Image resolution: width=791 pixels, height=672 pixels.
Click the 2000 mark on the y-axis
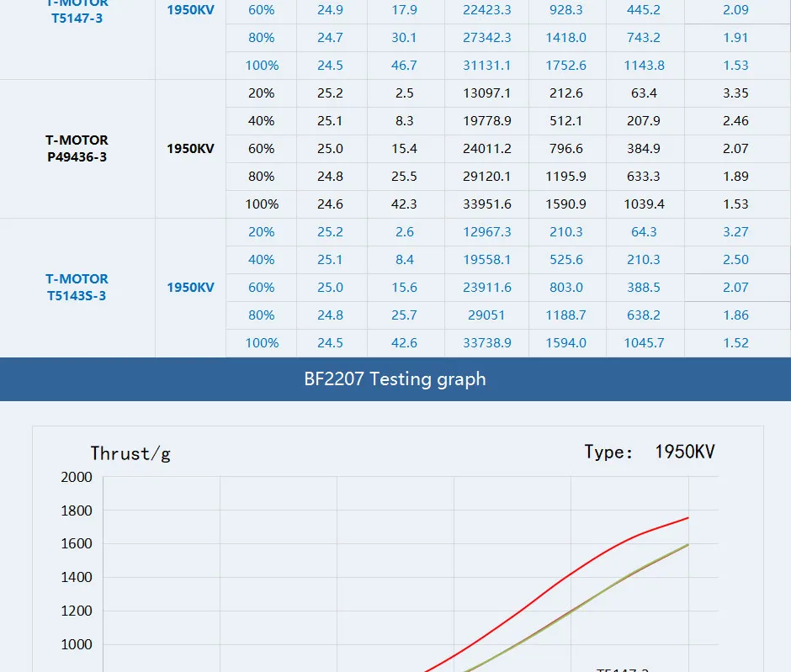click(75, 477)
